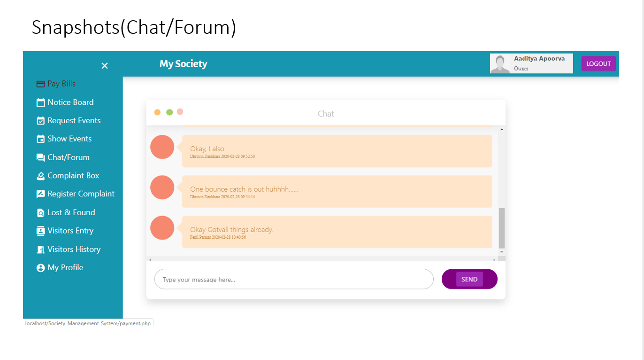Click timestamp 2020-02-28 09:54:14
This screenshot has height=360, width=644.
pyautogui.click(x=238, y=197)
